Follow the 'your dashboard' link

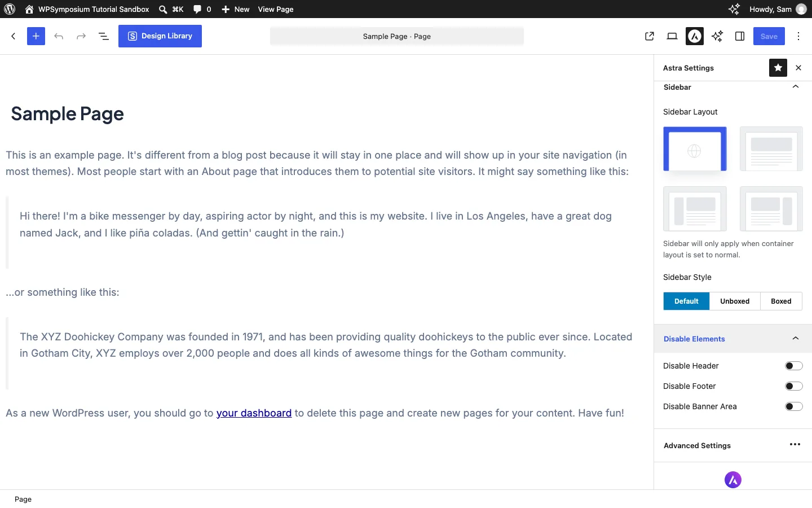(254, 413)
